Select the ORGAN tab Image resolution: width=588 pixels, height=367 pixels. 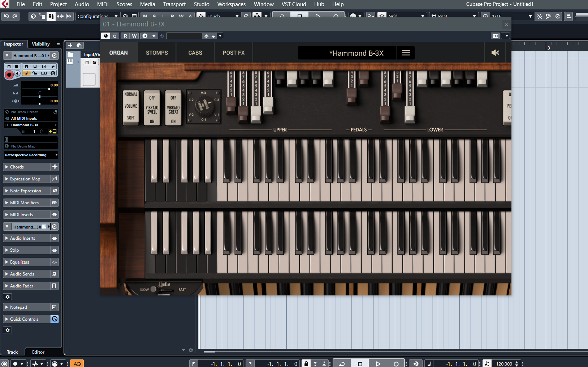pos(118,53)
